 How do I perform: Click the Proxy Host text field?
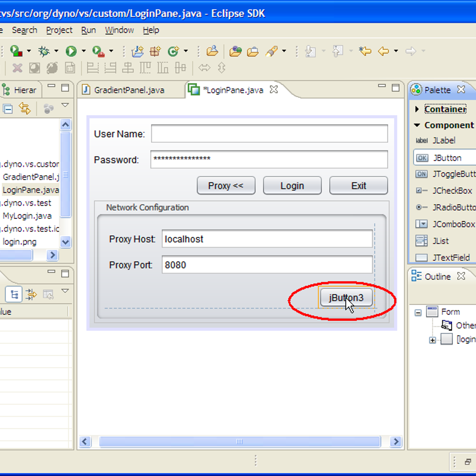pos(267,239)
